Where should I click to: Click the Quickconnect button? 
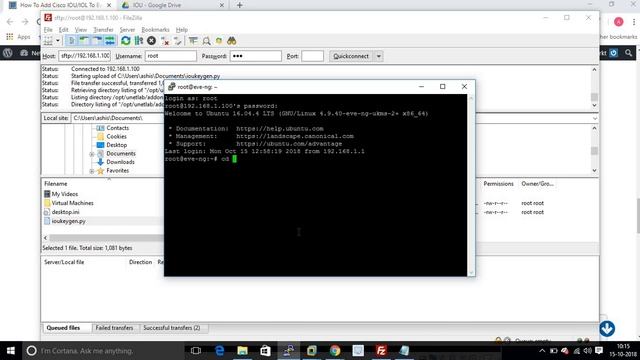pos(351,56)
